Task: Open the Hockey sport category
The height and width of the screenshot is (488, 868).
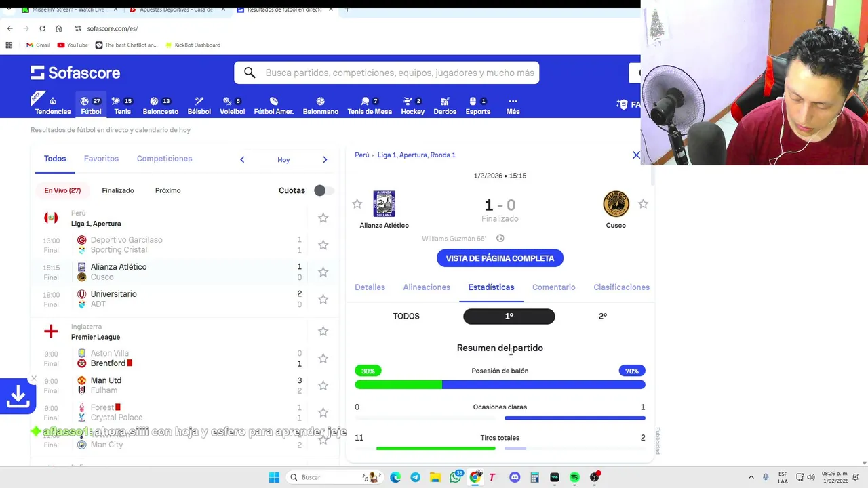Action: click(412, 105)
